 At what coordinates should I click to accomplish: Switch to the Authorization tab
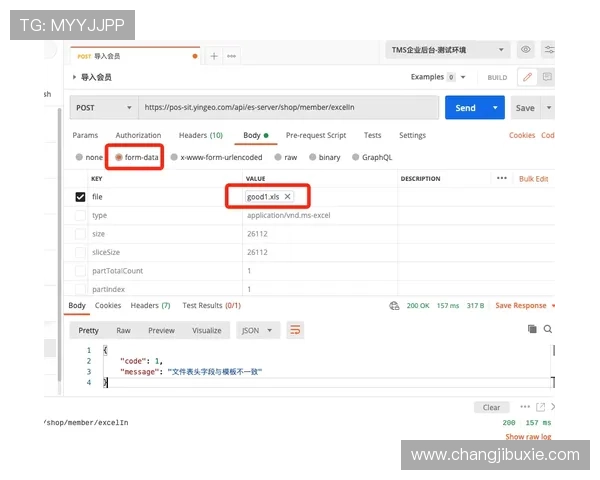point(138,135)
